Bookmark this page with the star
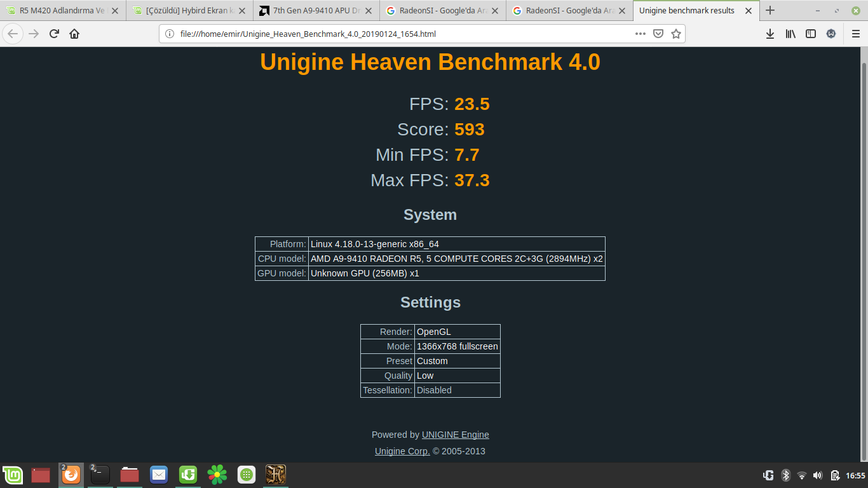Image resolution: width=868 pixels, height=488 pixels. tap(676, 34)
